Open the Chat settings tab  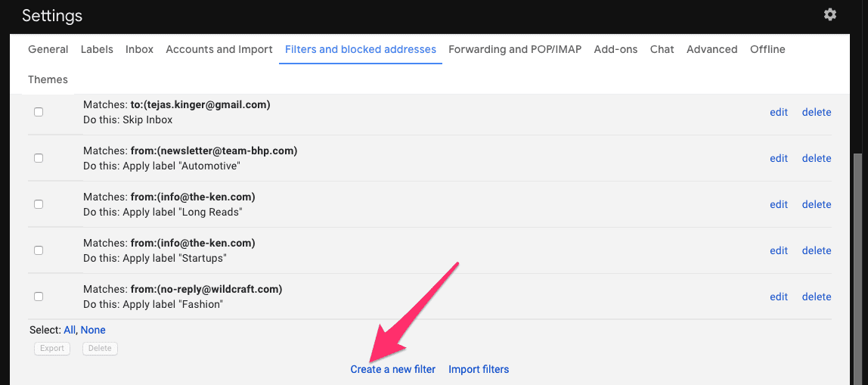(x=662, y=49)
